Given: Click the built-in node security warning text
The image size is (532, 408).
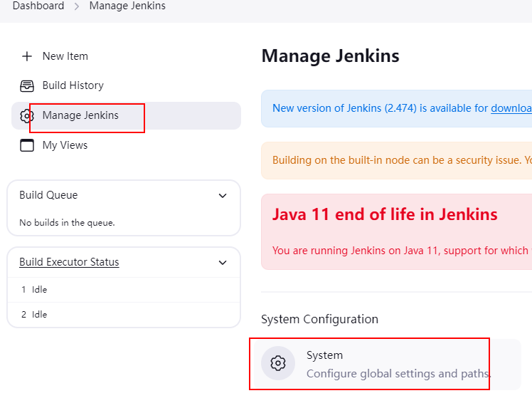Looking at the screenshot, I should tap(402, 160).
